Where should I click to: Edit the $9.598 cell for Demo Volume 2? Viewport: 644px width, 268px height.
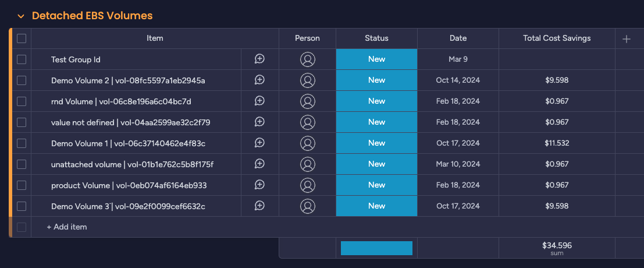click(557, 80)
